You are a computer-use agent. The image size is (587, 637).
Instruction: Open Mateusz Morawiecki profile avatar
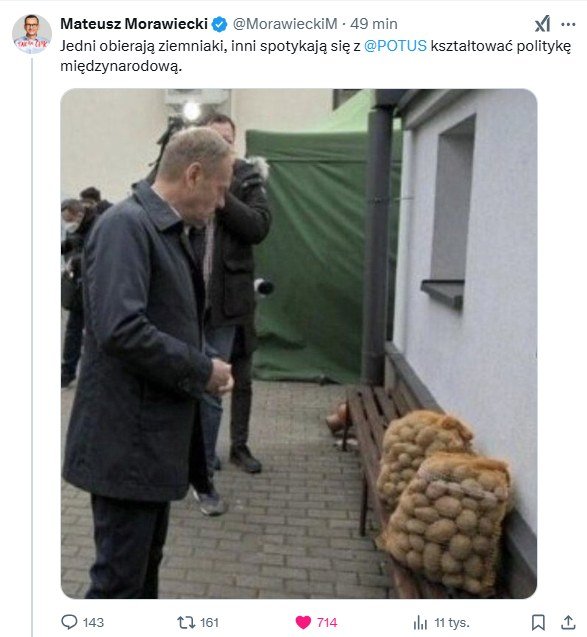32,34
